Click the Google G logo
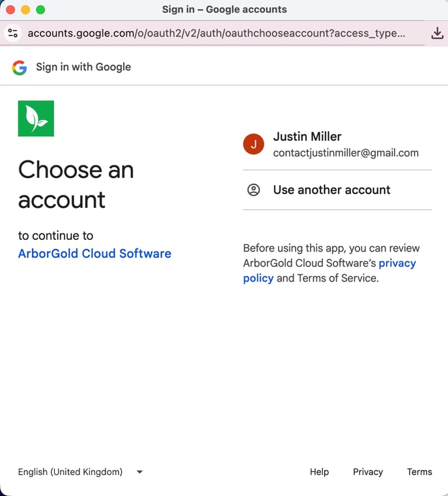Image resolution: width=448 pixels, height=496 pixels. click(x=20, y=67)
